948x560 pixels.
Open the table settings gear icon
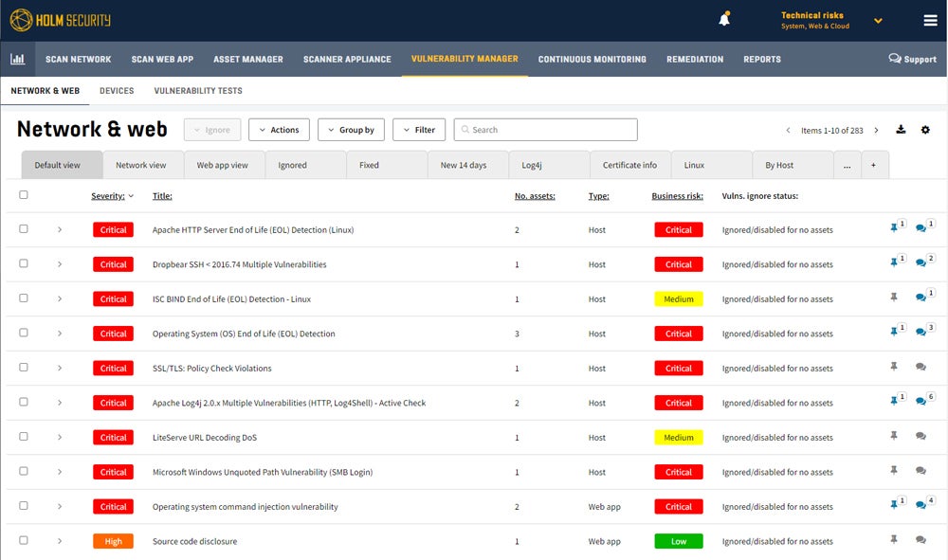[925, 130]
